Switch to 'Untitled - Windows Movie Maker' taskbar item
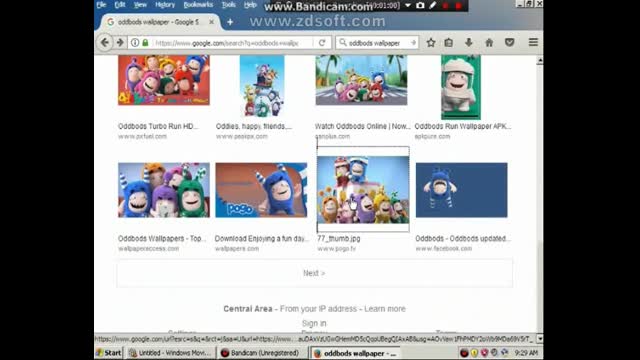Image resolution: width=640 pixels, height=360 pixels. pos(171,353)
